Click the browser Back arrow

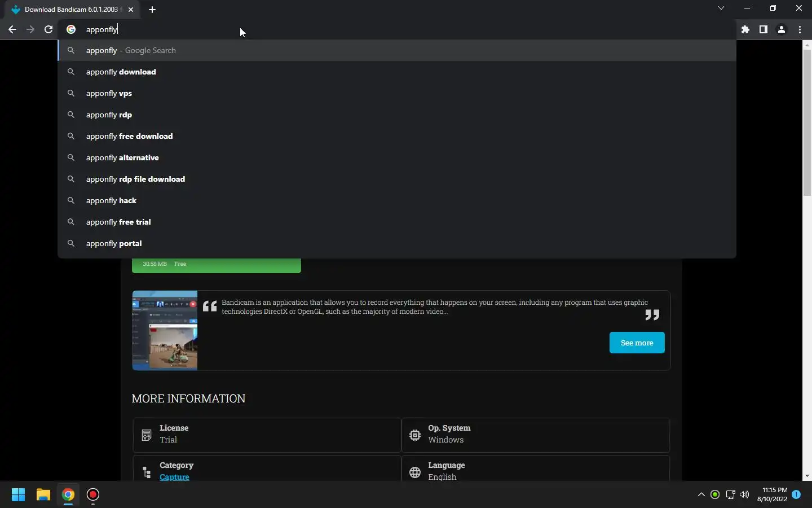tap(12, 29)
